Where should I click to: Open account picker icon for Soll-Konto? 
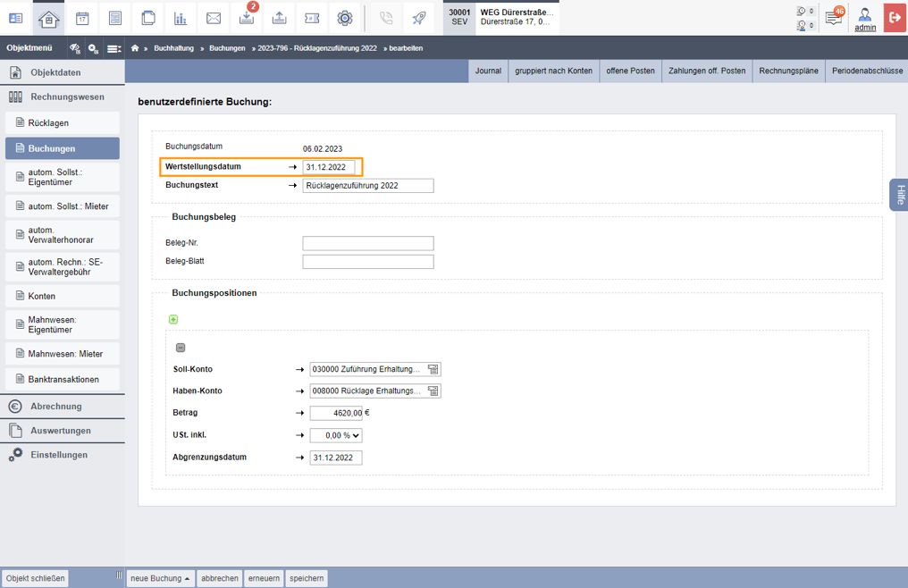[x=433, y=369]
